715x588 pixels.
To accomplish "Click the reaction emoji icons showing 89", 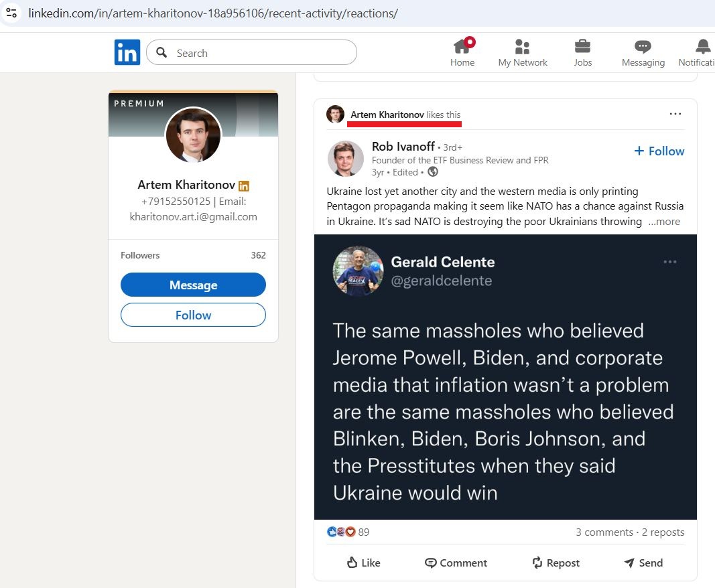I will (341, 532).
